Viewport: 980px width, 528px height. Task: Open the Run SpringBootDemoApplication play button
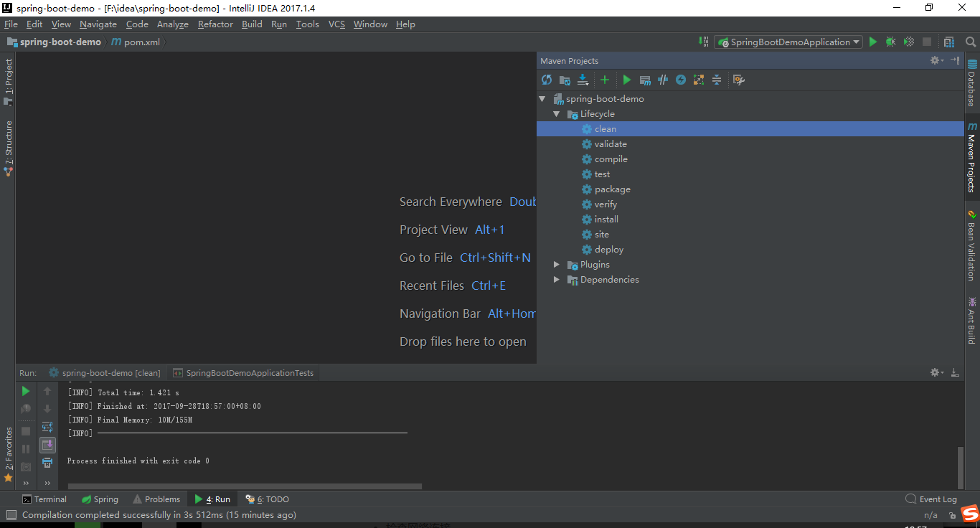pos(872,42)
